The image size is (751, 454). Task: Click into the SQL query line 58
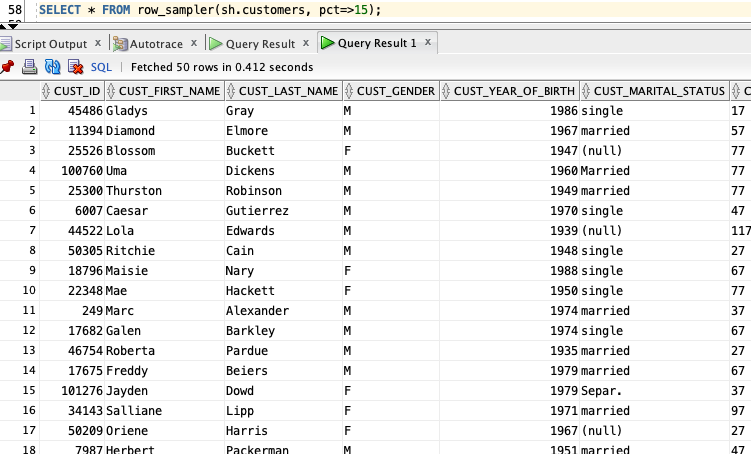click(x=210, y=9)
